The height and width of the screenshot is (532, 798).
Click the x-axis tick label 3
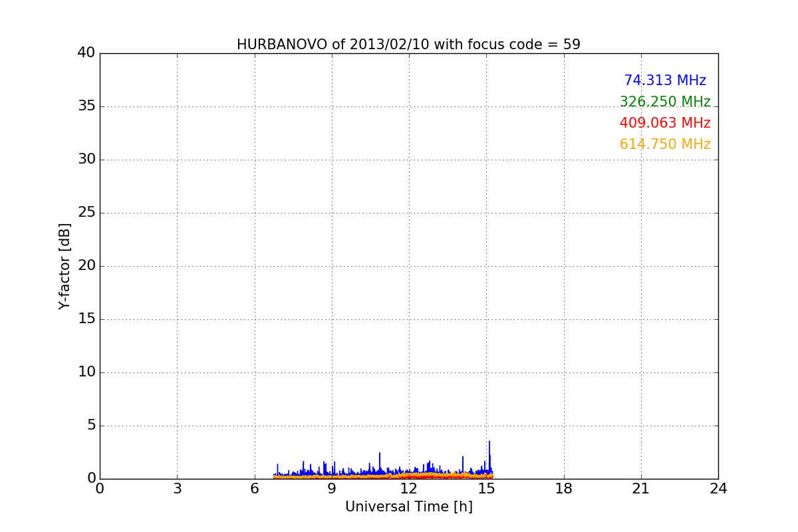point(177,489)
